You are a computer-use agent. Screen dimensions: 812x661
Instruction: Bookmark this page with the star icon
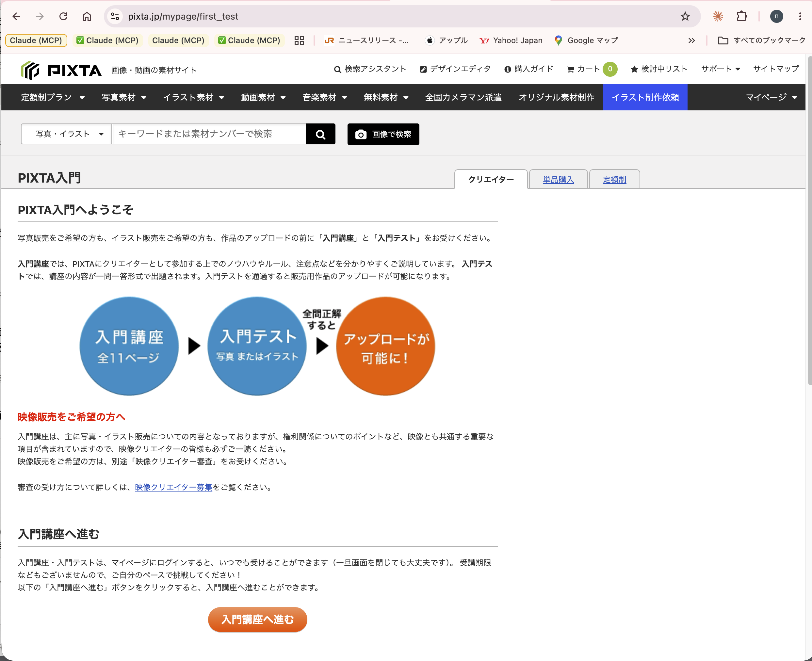[685, 16]
